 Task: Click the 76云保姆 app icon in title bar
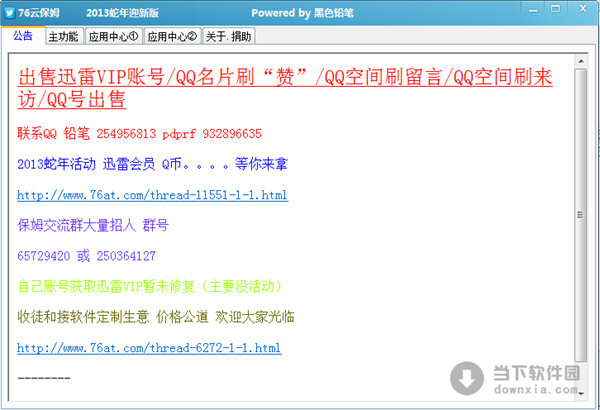click(11, 12)
